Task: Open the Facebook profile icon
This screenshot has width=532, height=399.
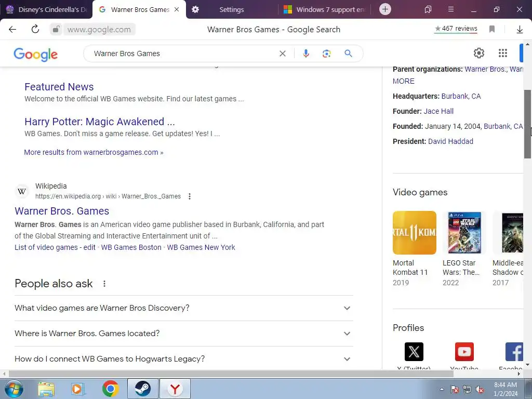Action: tap(514, 352)
